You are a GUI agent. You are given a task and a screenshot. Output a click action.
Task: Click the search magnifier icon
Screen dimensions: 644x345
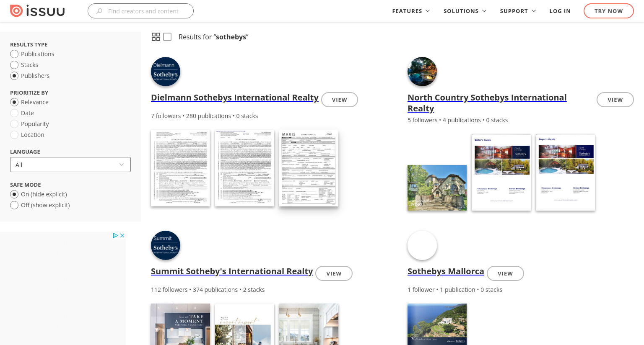(99, 11)
